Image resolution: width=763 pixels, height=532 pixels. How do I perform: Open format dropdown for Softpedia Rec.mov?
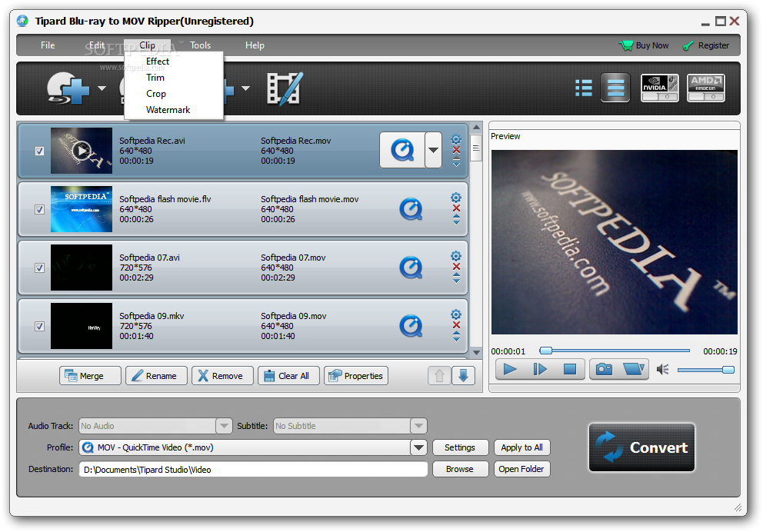pyautogui.click(x=433, y=150)
